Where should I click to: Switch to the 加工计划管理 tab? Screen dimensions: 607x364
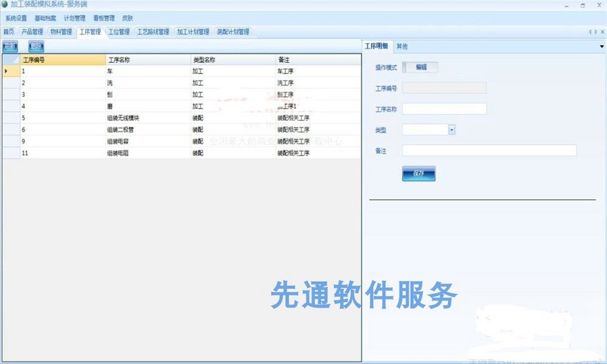193,32
